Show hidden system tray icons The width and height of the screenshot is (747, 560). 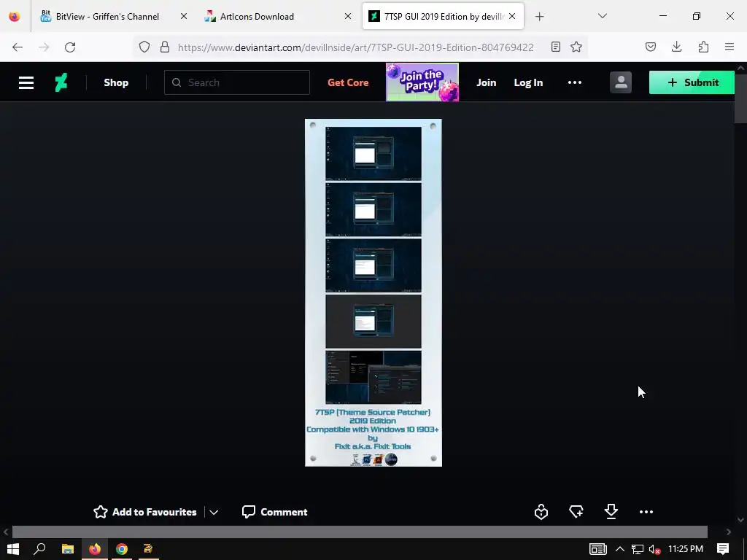(620, 549)
